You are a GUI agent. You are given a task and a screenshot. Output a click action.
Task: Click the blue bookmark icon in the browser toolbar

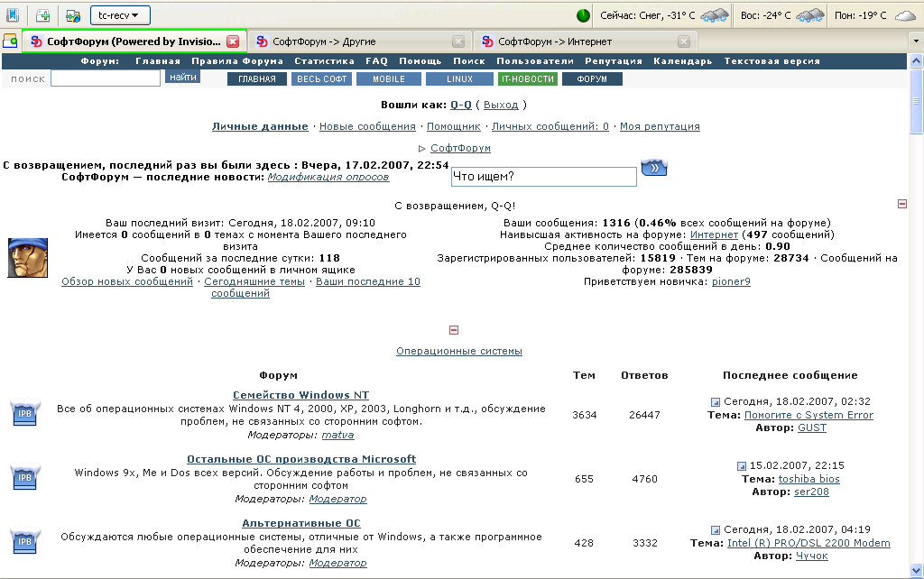[x=13, y=15]
